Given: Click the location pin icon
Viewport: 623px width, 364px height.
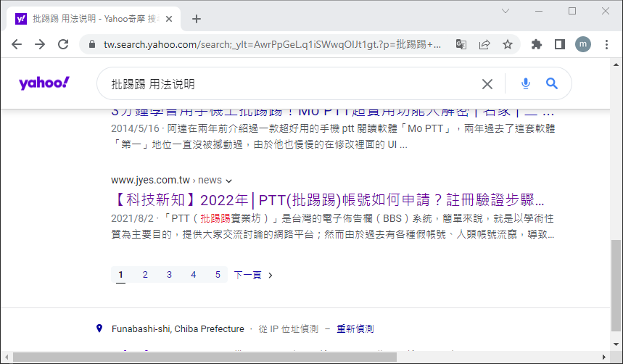Looking at the screenshot, I should [x=99, y=328].
